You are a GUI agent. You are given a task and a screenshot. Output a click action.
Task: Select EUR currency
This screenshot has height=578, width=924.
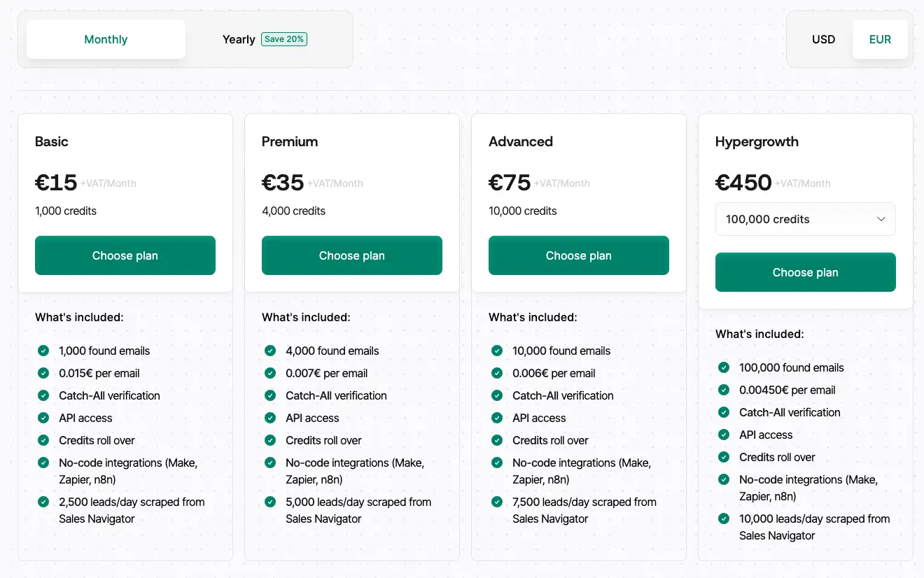coord(880,39)
